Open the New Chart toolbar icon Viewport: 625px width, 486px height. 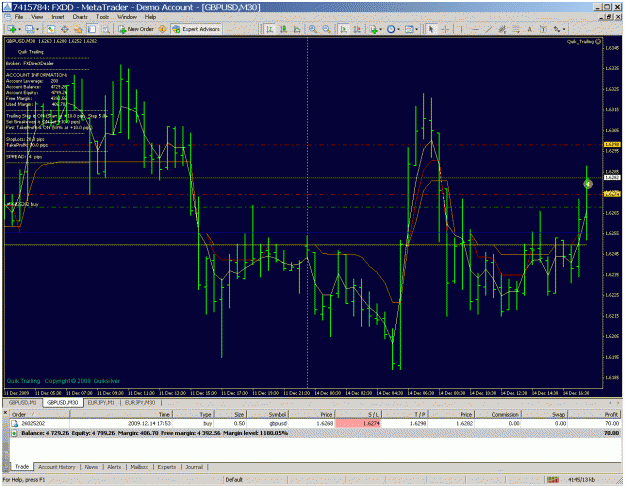(11, 29)
